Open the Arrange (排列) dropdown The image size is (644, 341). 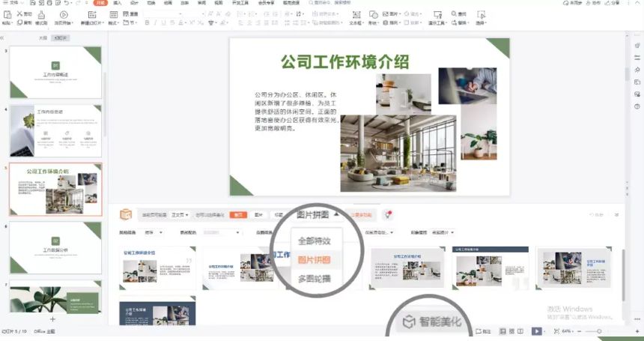[392, 23]
